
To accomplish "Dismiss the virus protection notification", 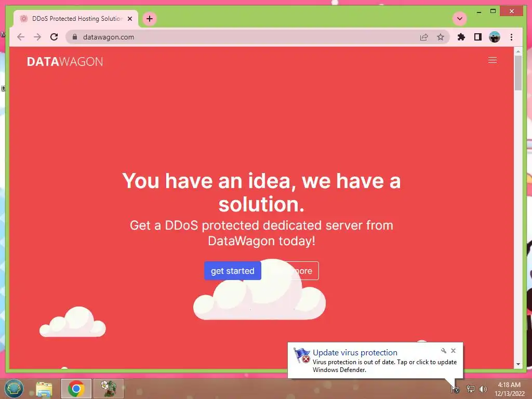I will (x=453, y=351).
